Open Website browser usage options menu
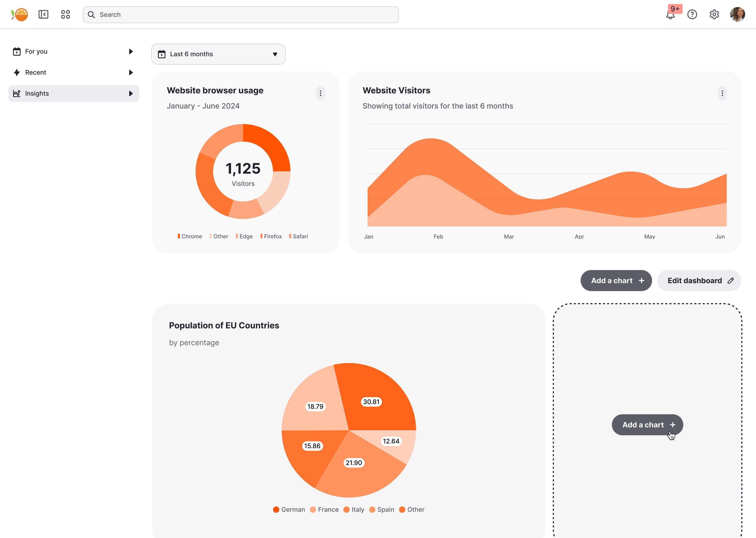The image size is (756, 538). (321, 94)
